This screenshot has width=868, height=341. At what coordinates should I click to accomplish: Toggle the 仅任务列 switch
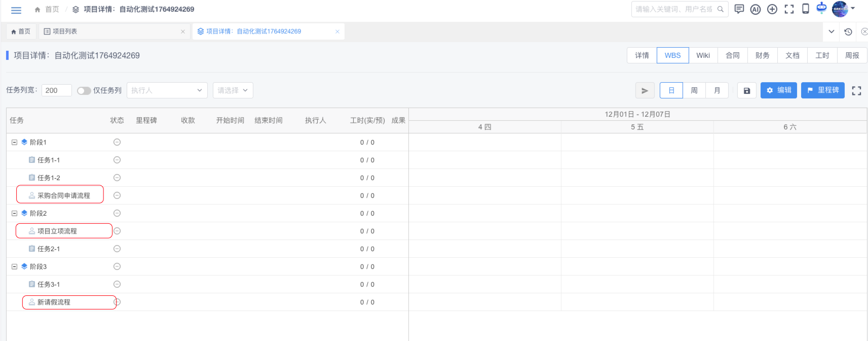[84, 90]
